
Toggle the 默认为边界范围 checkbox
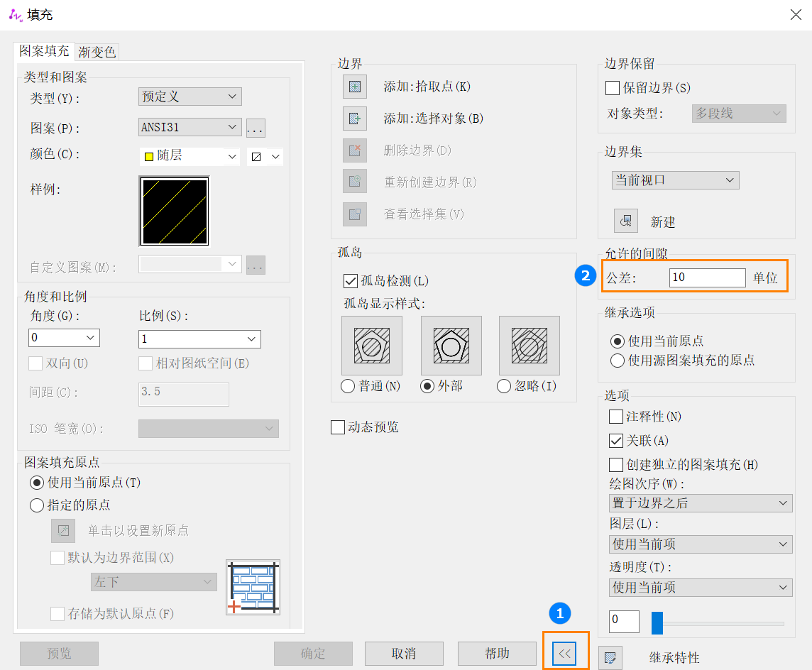coord(57,558)
